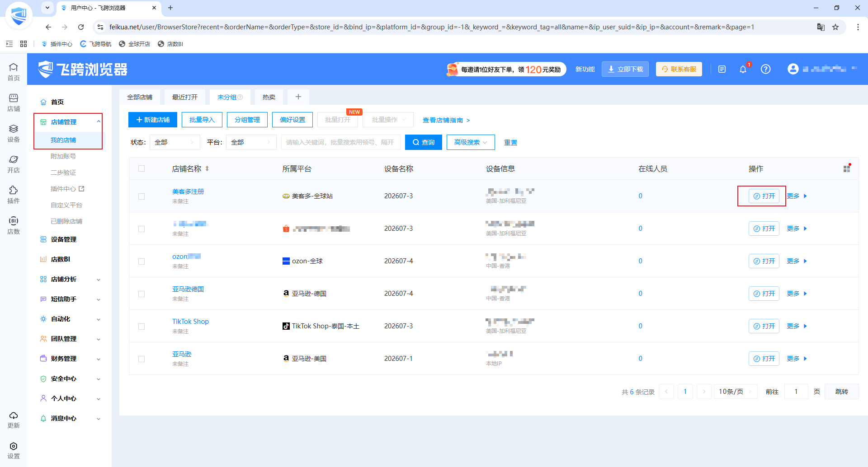Image resolution: width=868 pixels, height=467 pixels.
Task: Switch to the 热卖 tab
Action: [269, 97]
